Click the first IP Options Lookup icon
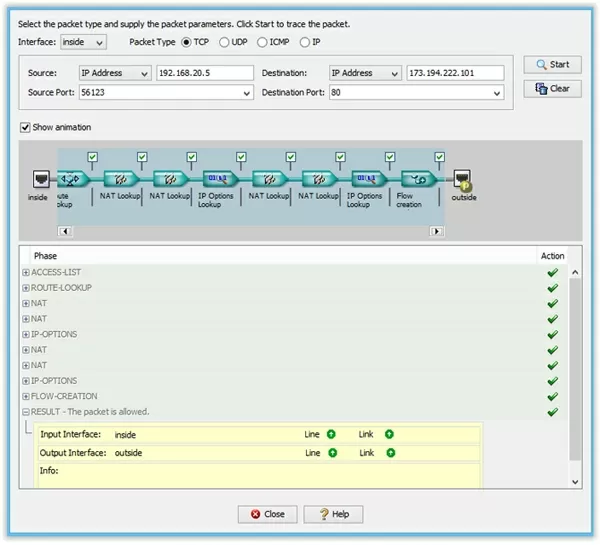The height and width of the screenshot is (545, 600). tap(218, 179)
